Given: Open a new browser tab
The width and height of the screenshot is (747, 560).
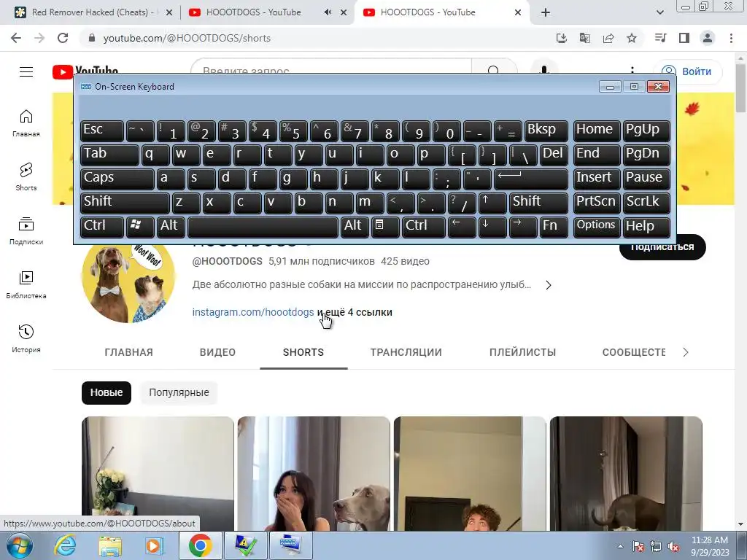Looking at the screenshot, I should click(x=546, y=12).
